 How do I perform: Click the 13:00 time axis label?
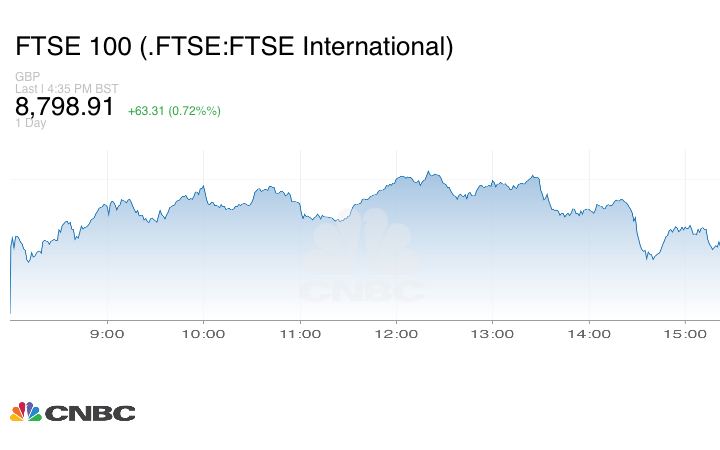tap(493, 334)
